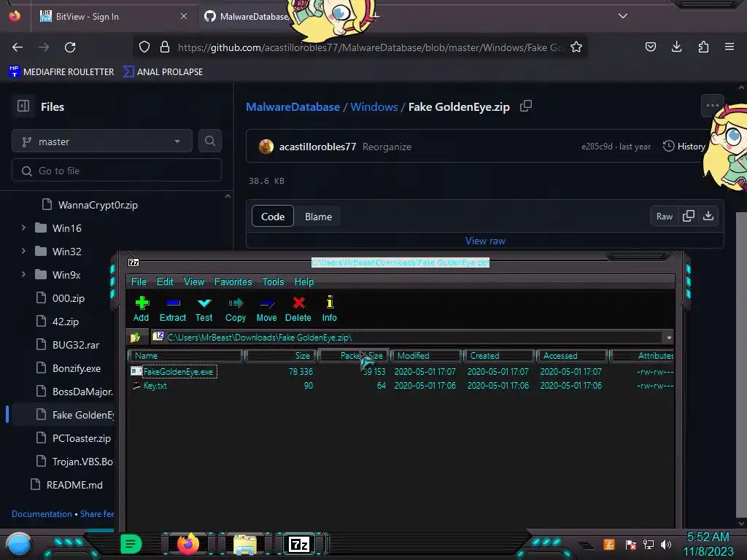The width and height of the screenshot is (747, 560).
Task: Select Key.txt in the archive
Action: coord(155,386)
